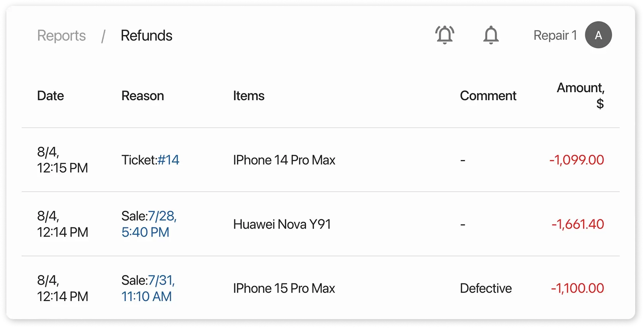This screenshot has width=644, height=328.
Task: Open the bell notifications icon
Action: click(491, 35)
